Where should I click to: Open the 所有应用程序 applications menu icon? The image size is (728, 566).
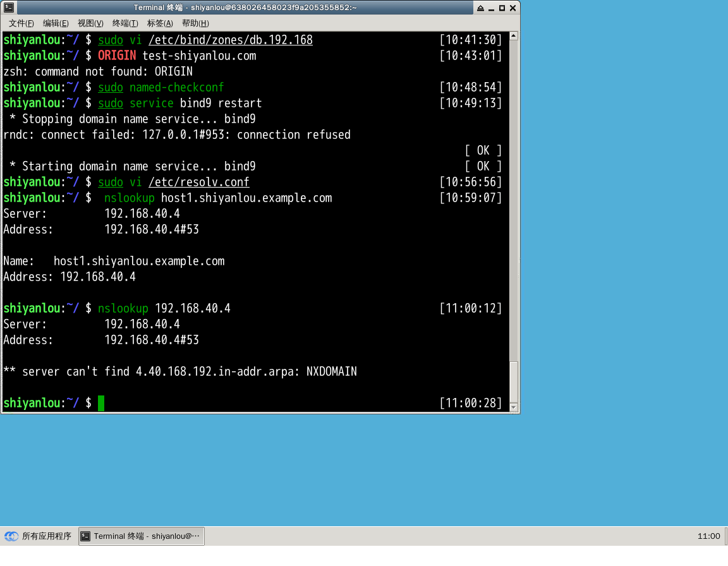pos(11,536)
